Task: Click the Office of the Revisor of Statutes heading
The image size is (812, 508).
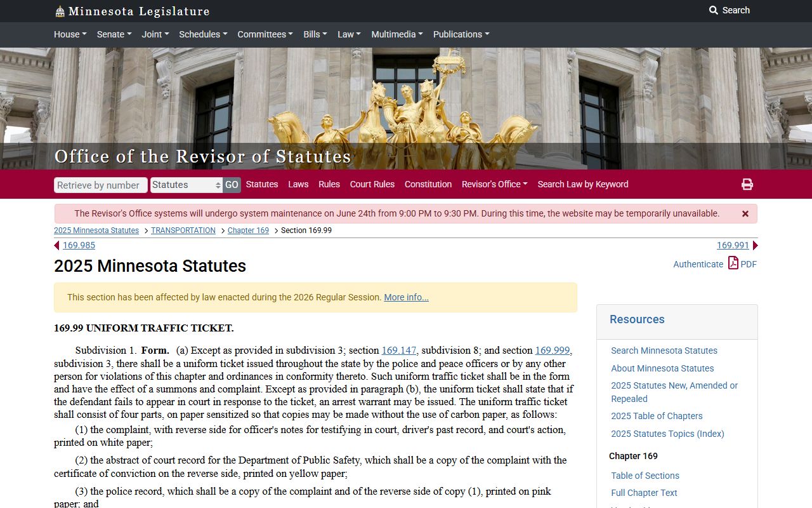Action: point(202,156)
